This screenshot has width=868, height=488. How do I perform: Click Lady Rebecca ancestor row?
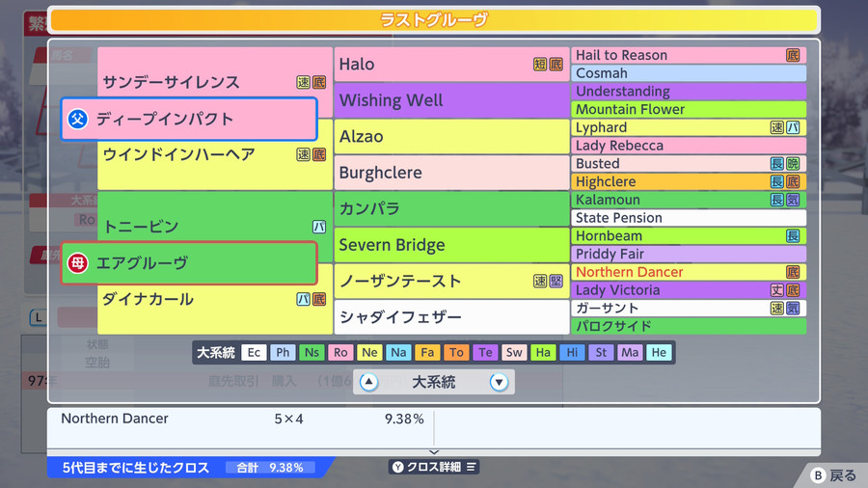(689, 146)
